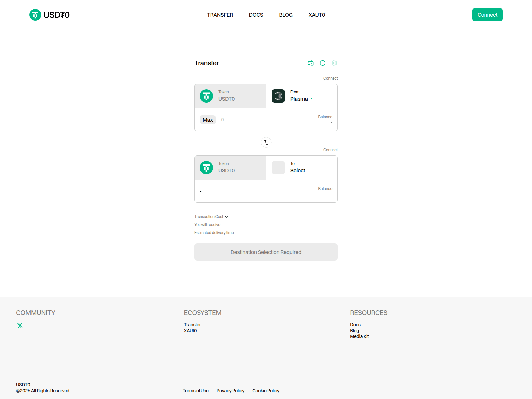
Task: Expand the Transaction Cost details
Action: click(211, 217)
